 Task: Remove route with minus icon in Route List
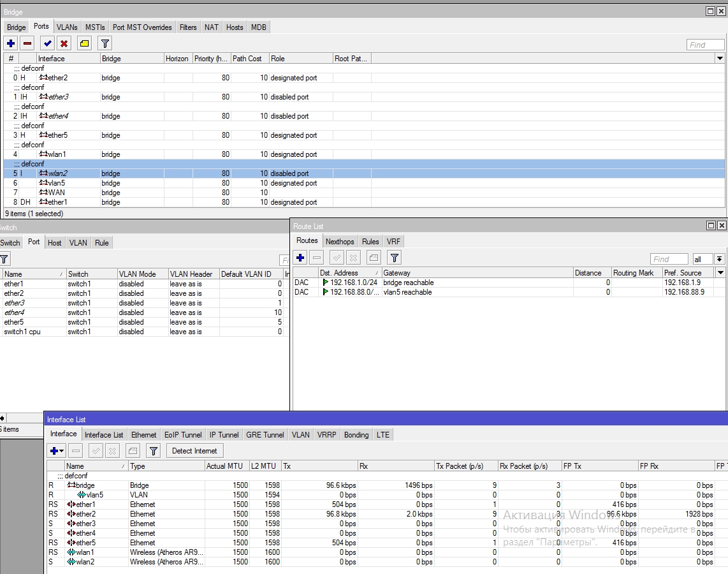[317, 258]
